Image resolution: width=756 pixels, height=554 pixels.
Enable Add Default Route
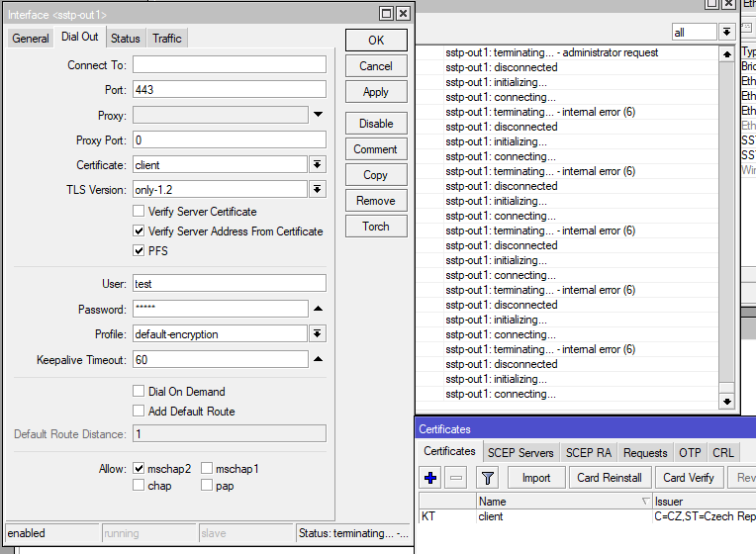[x=139, y=411]
